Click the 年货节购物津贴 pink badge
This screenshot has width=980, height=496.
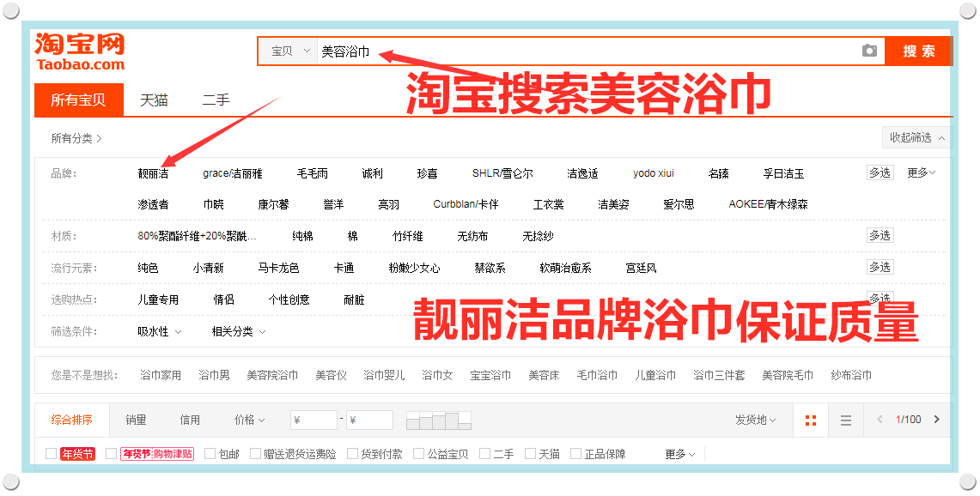click(x=157, y=454)
